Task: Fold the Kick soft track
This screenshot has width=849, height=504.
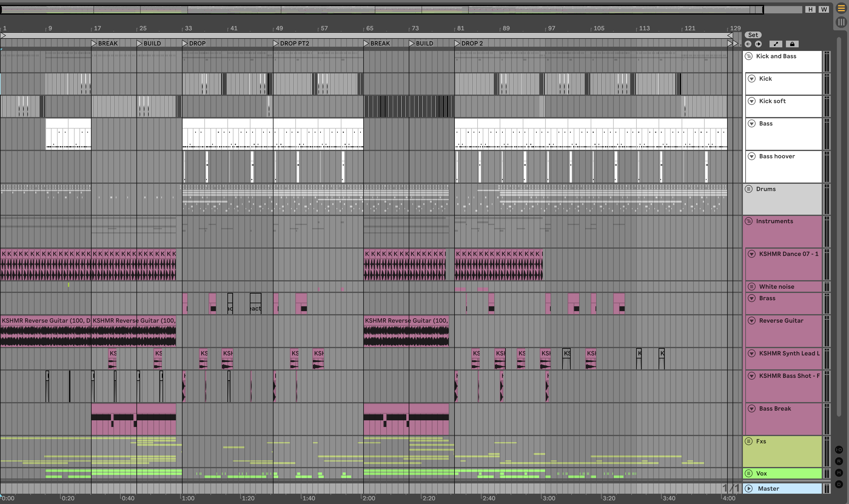Action: click(x=752, y=101)
